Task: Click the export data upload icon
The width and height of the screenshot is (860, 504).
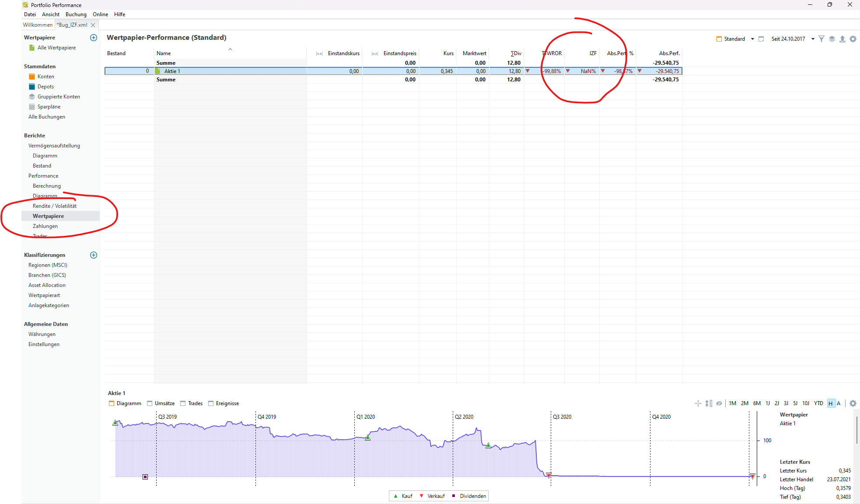Action: 843,39
